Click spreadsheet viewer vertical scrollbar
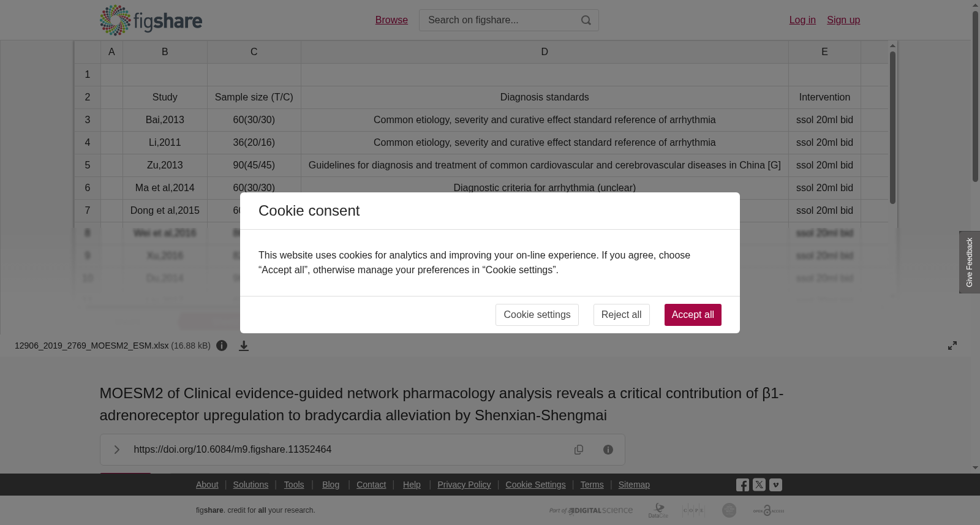This screenshot has height=525, width=980. pyautogui.click(x=893, y=127)
